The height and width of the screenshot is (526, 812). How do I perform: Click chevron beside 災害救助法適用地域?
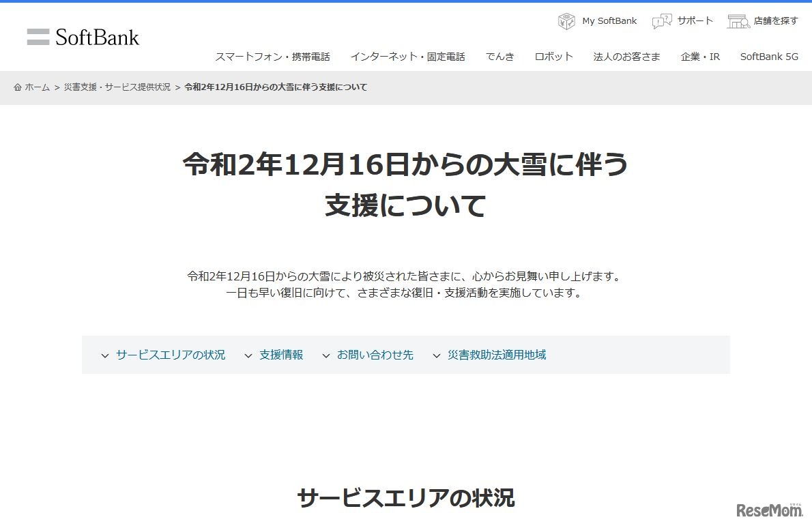pyautogui.click(x=437, y=355)
